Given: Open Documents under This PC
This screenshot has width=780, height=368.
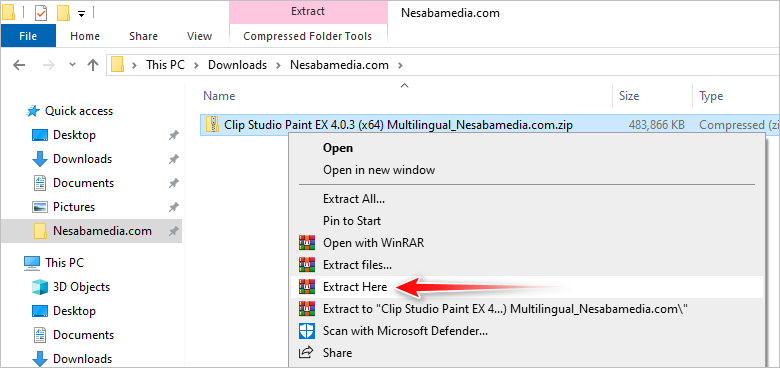Looking at the screenshot, I should pos(84,335).
